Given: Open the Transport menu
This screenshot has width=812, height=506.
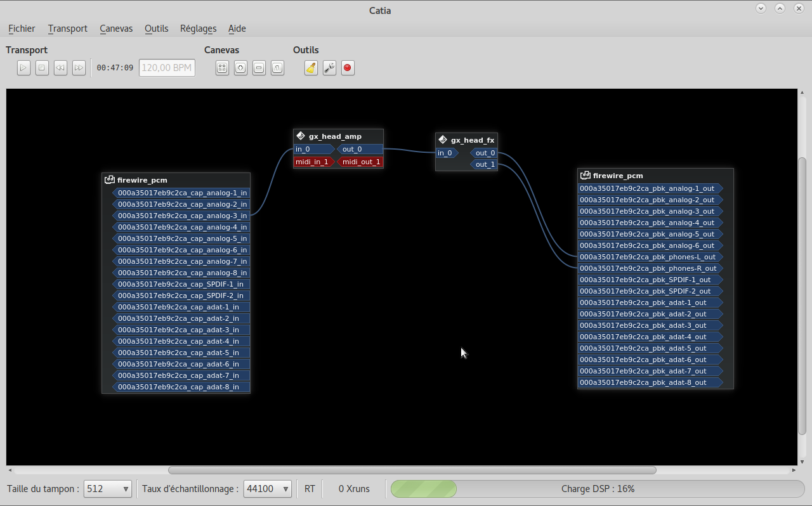Looking at the screenshot, I should point(67,29).
